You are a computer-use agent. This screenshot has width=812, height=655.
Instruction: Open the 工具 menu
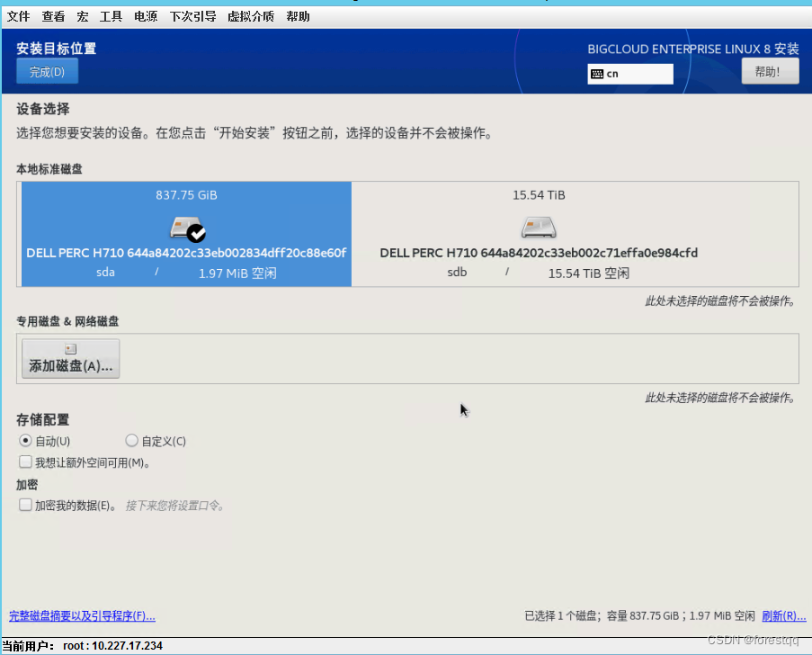(111, 16)
